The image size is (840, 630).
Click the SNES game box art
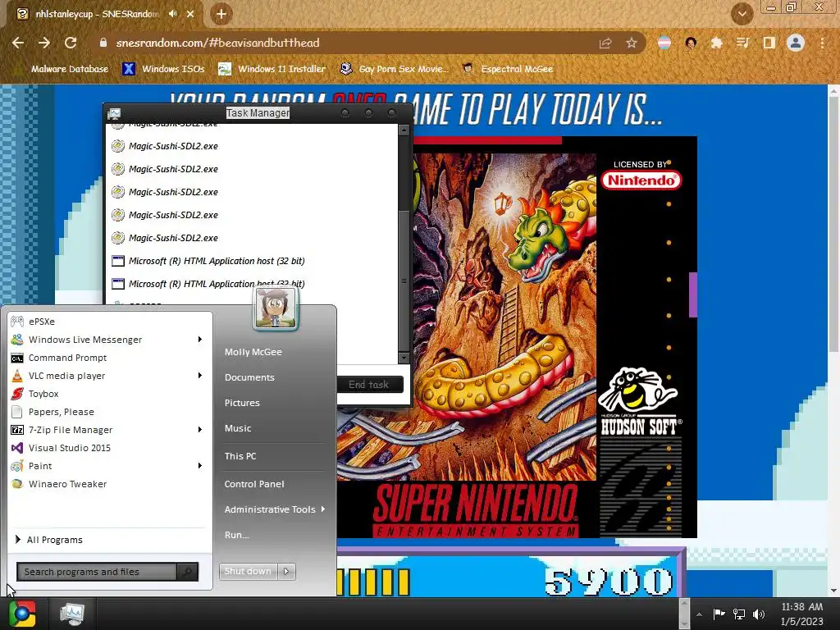point(517,337)
